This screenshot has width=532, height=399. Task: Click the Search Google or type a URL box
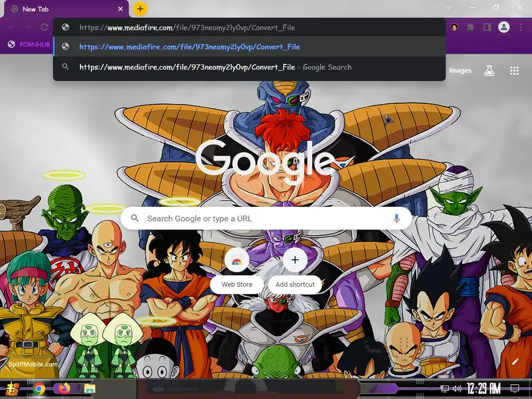coord(266,218)
